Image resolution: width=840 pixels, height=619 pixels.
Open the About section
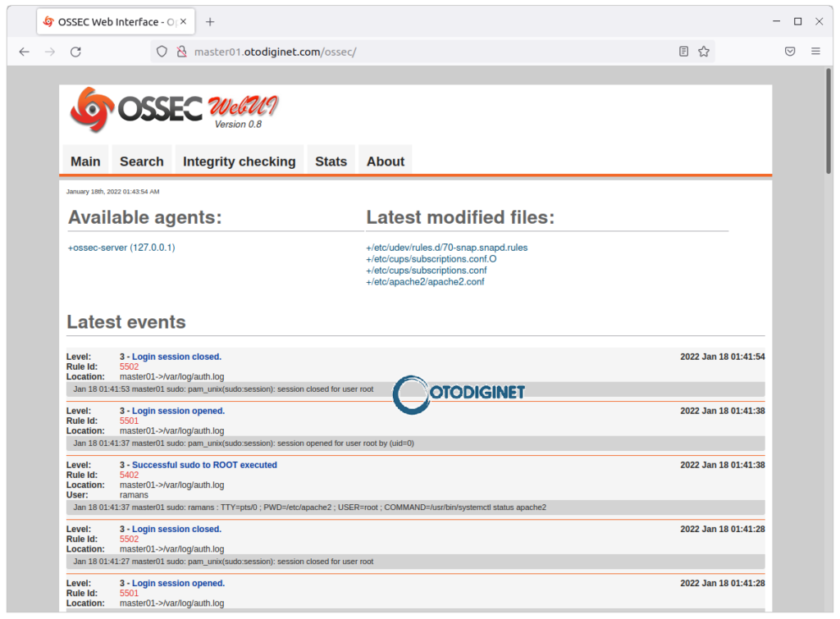pos(385,161)
